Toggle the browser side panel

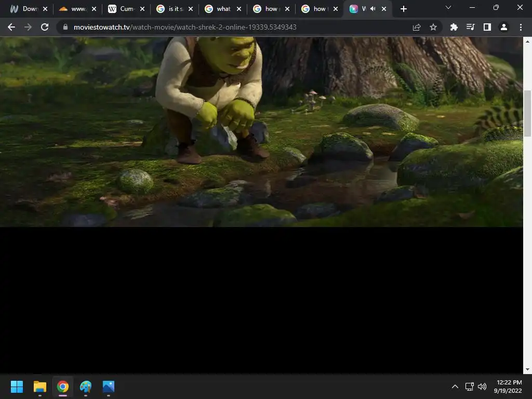[487, 27]
